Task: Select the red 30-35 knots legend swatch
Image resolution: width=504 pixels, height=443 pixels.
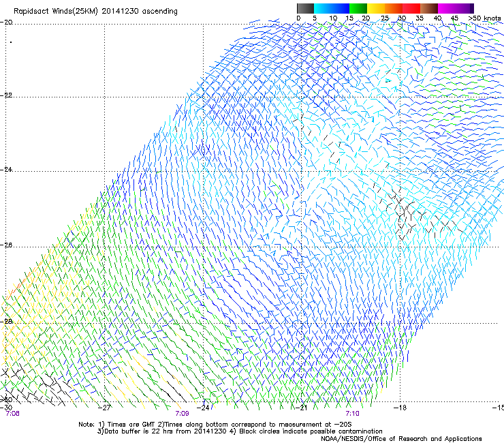Action: point(411,8)
